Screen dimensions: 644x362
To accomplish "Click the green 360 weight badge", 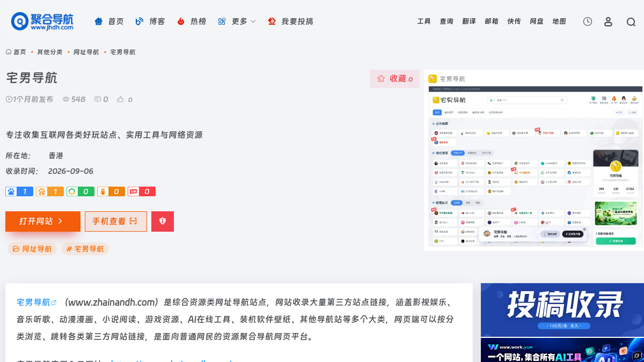I will [80, 191].
